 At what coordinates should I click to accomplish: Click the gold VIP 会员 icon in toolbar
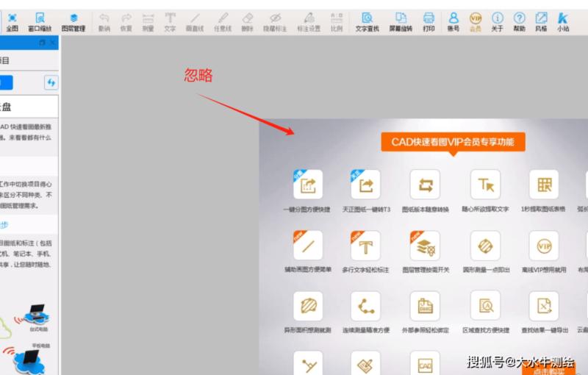[x=476, y=22]
